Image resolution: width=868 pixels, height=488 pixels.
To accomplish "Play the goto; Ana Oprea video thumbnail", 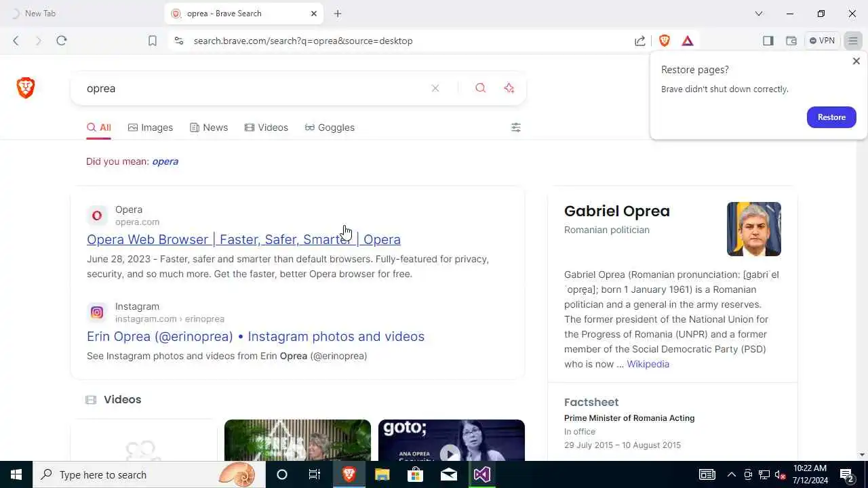I will click(x=452, y=441).
